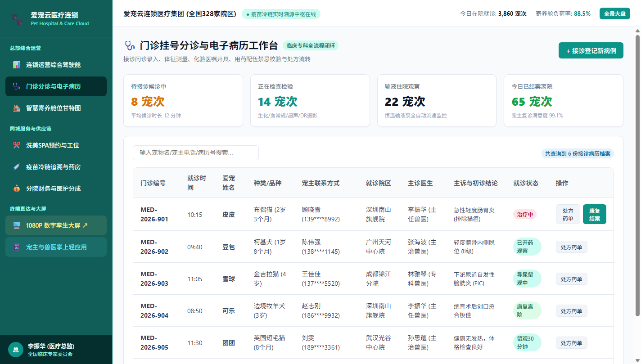Screen dimensions: 641x364
Task: Click record number MED-2026-904
Action: click(x=154, y=310)
